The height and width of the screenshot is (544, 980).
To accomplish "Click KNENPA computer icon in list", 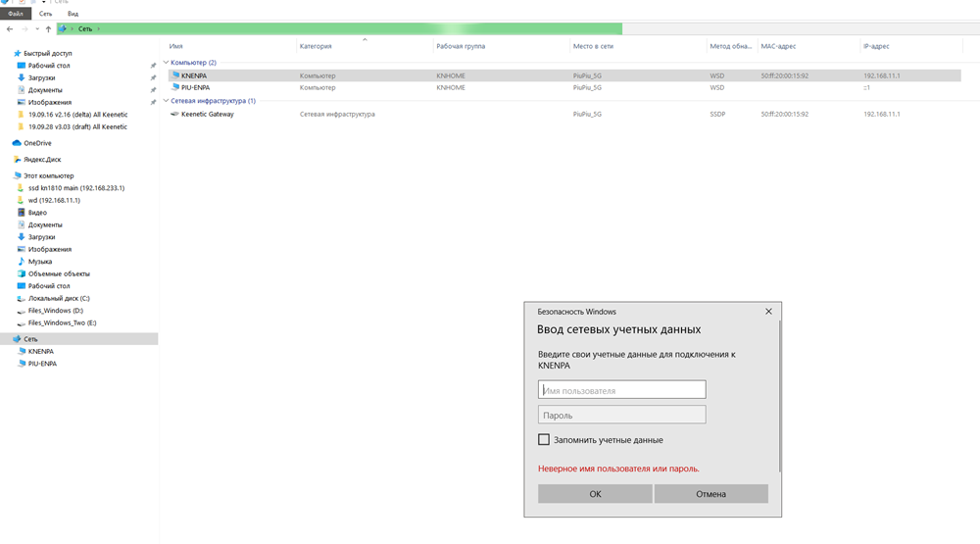I will pos(175,75).
